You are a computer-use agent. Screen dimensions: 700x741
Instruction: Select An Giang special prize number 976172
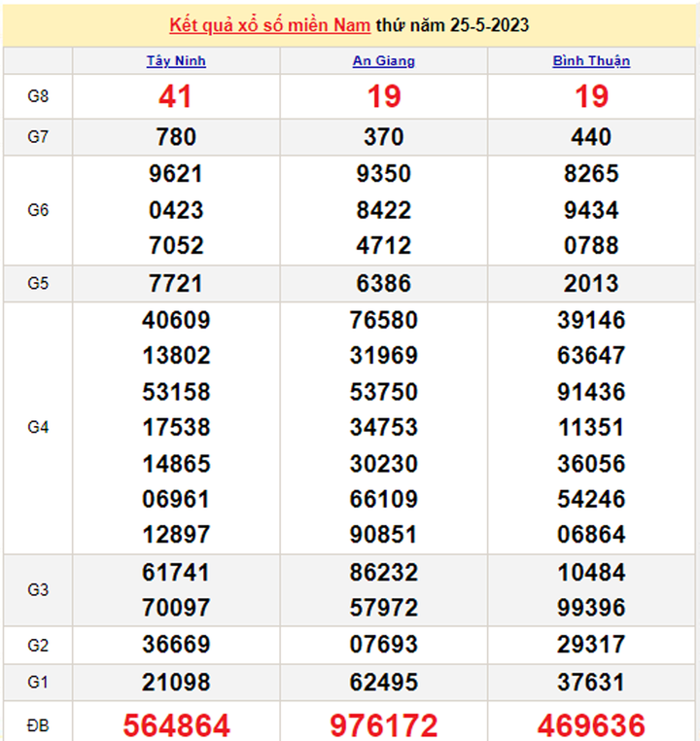tap(383, 724)
